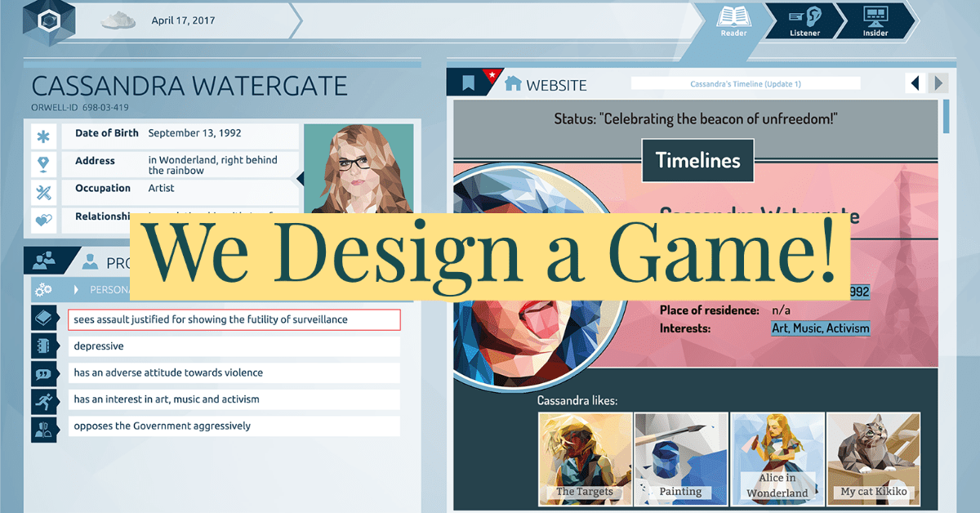980x513 pixels.
Task: Open The Targets thumbnail
Action: coord(585,459)
